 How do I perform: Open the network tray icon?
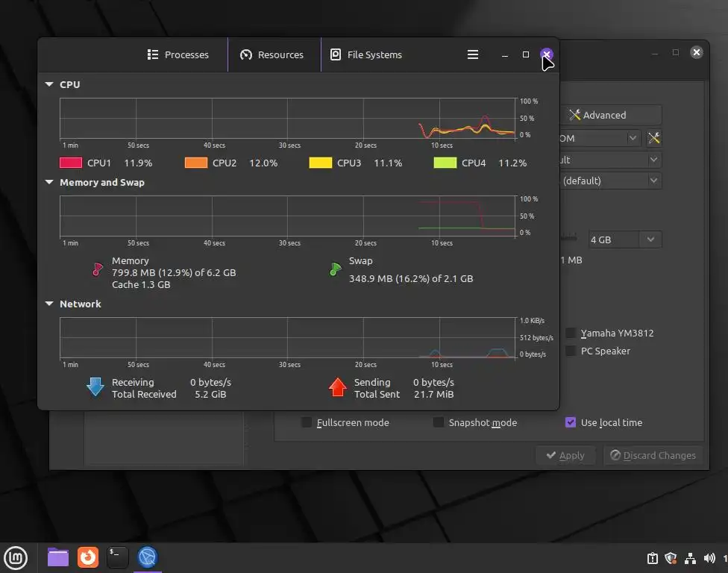[690, 558]
